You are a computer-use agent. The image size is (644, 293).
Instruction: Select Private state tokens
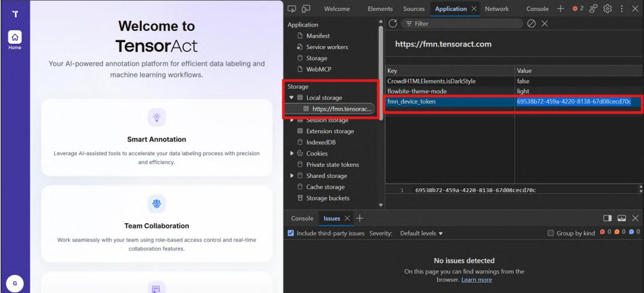coord(332,164)
